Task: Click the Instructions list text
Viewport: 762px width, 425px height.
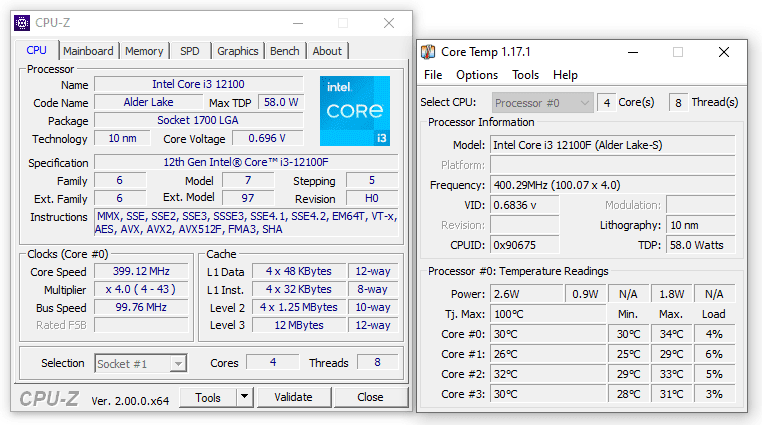Action: coord(246,222)
